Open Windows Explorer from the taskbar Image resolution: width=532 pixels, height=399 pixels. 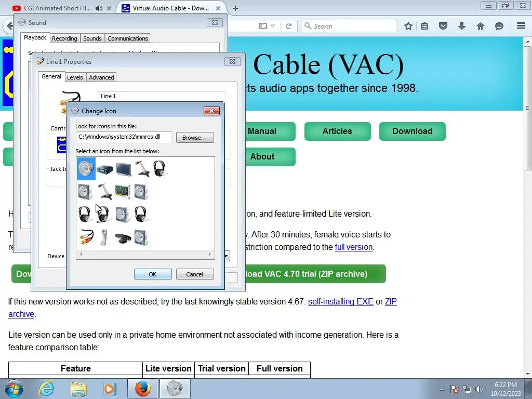(x=78, y=389)
